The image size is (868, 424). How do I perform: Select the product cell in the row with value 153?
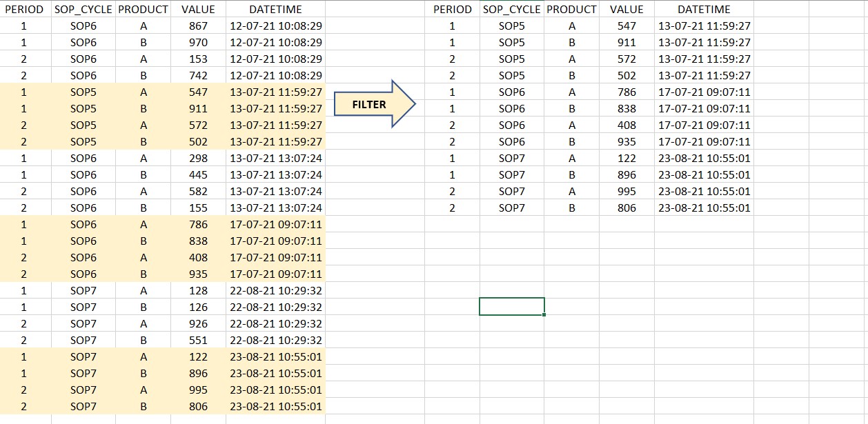143,59
